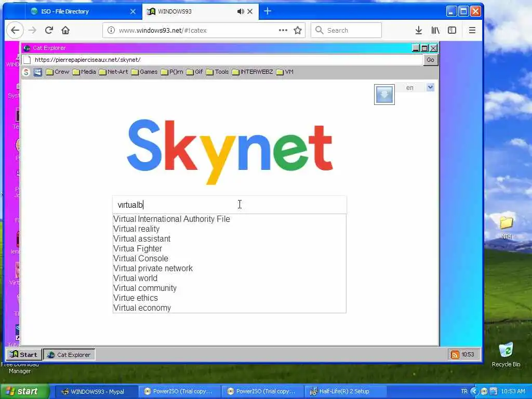532x399 pixels.
Task: Toggle the browser sidebar icon
Action: 452,30
